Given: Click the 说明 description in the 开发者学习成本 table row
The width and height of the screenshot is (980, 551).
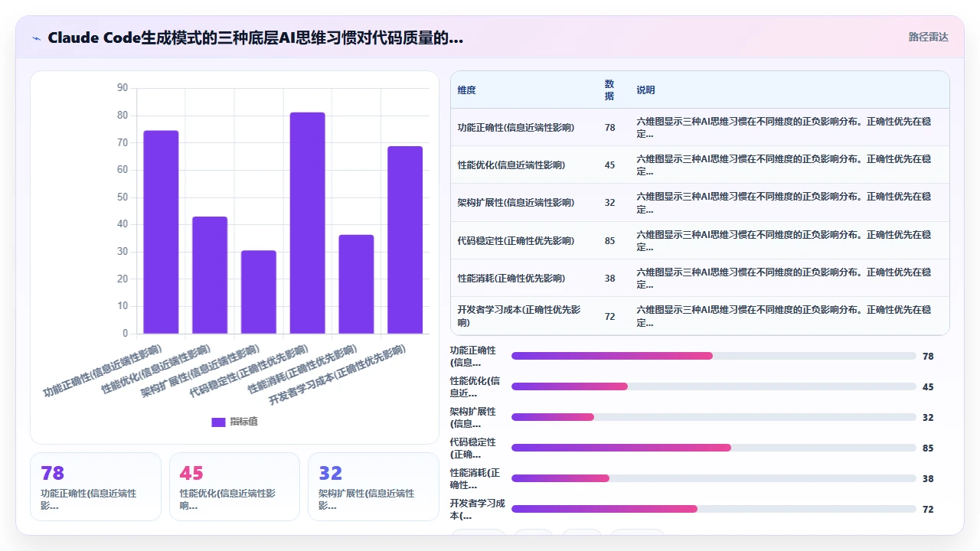Looking at the screenshot, I should point(784,316).
